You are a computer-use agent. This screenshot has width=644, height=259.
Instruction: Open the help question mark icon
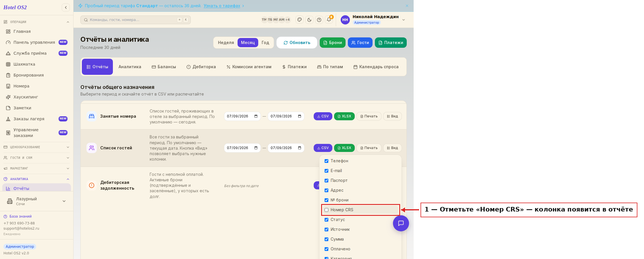tap(319, 20)
